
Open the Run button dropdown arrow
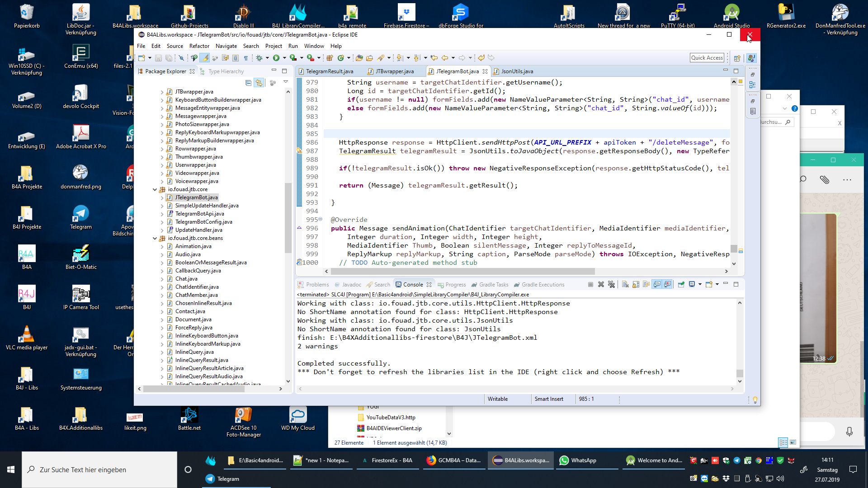click(x=284, y=58)
